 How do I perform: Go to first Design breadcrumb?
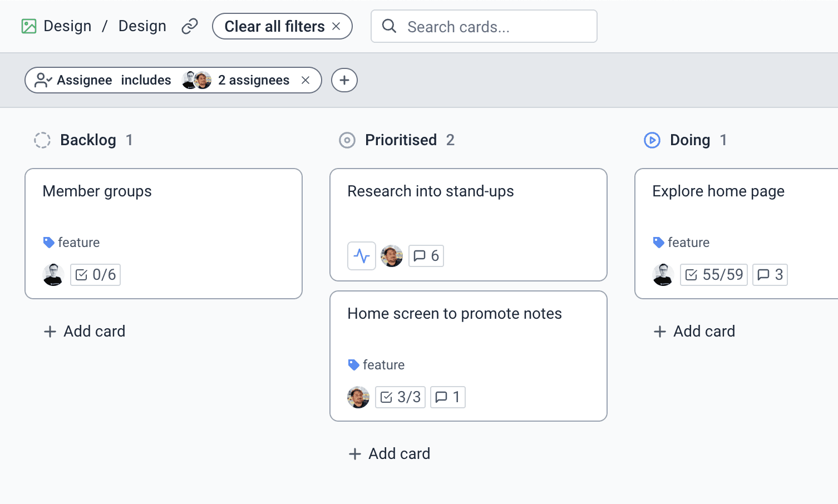(x=67, y=26)
